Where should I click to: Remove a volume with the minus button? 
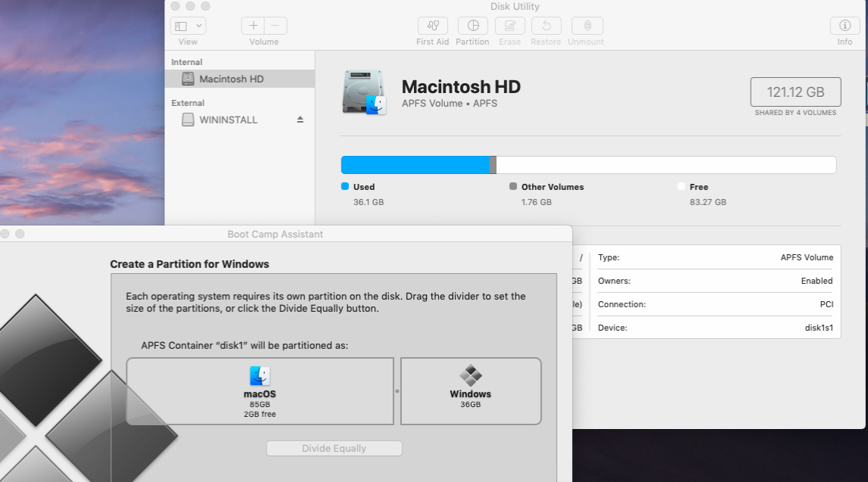click(275, 26)
